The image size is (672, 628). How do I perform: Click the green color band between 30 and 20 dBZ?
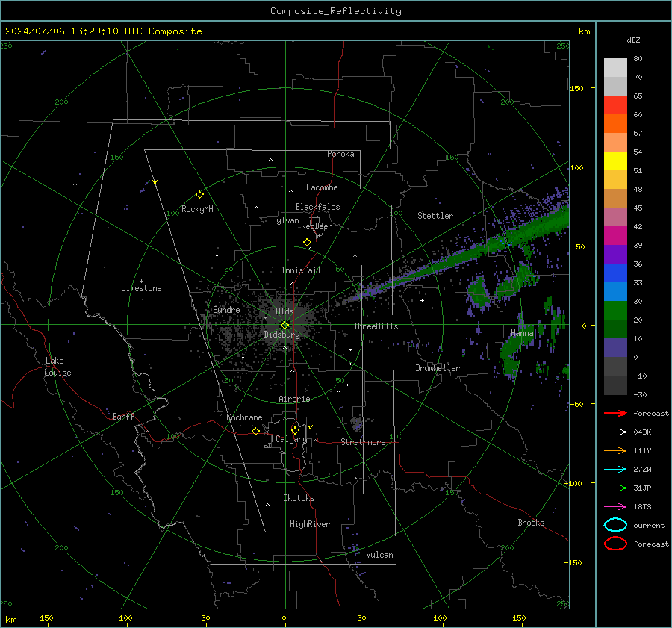(x=615, y=311)
